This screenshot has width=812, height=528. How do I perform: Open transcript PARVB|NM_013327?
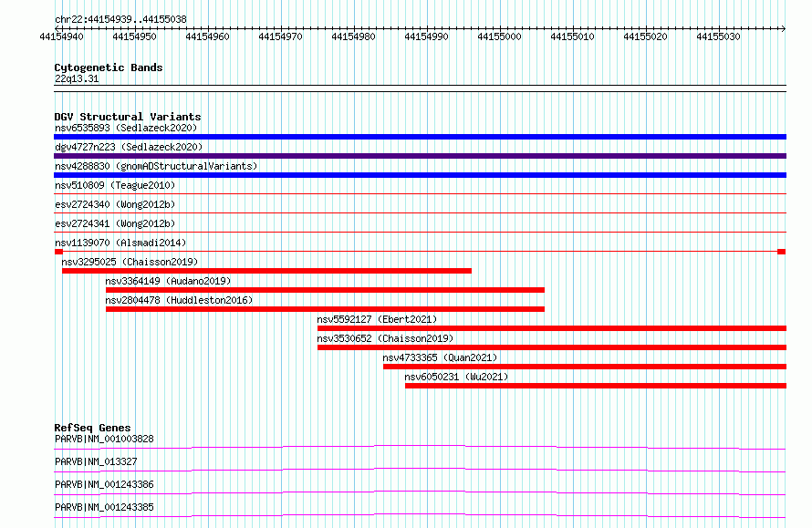pos(96,461)
